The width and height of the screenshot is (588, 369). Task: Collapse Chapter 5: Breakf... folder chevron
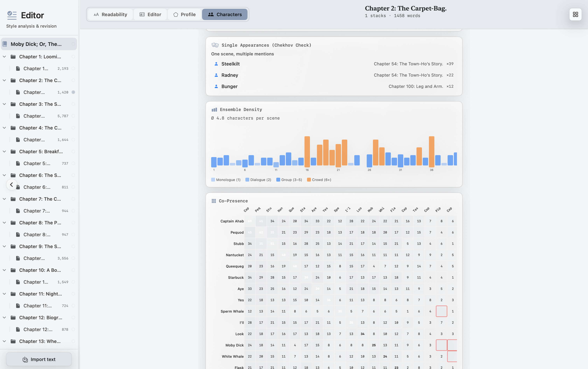[x=4, y=152]
